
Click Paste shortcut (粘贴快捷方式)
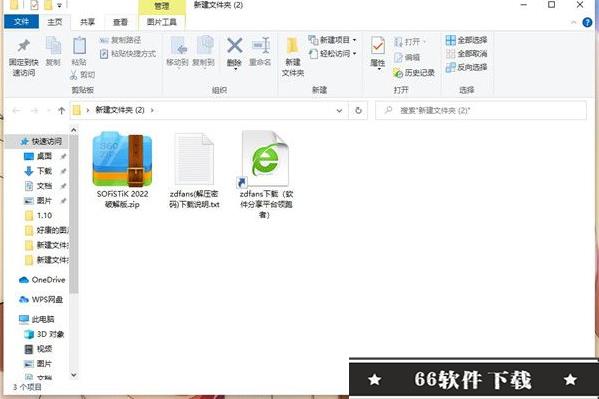pos(128,54)
